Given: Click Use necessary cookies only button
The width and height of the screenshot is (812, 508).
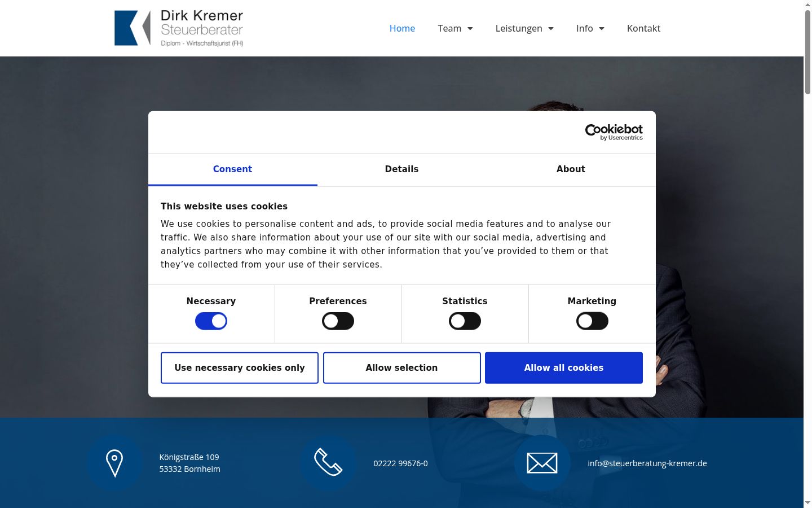Looking at the screenshot, I should tap(240, 368).
